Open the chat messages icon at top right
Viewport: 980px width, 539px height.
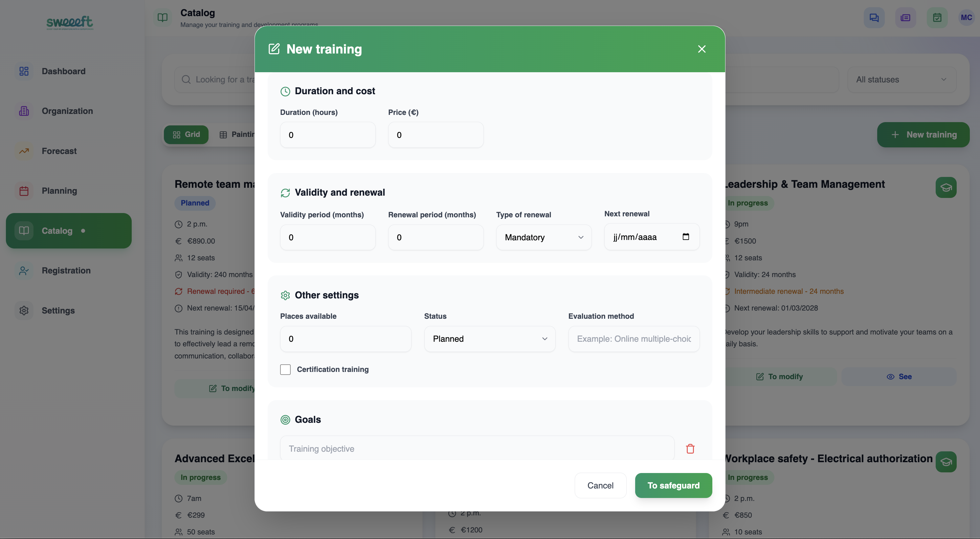pos(874,17)
